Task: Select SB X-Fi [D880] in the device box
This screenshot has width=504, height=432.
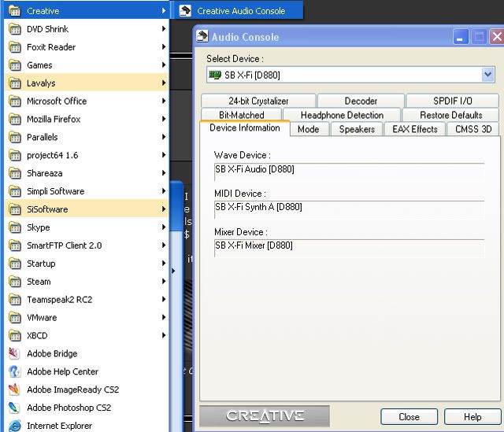Action: pyautogui.click(x=350, y=75)
